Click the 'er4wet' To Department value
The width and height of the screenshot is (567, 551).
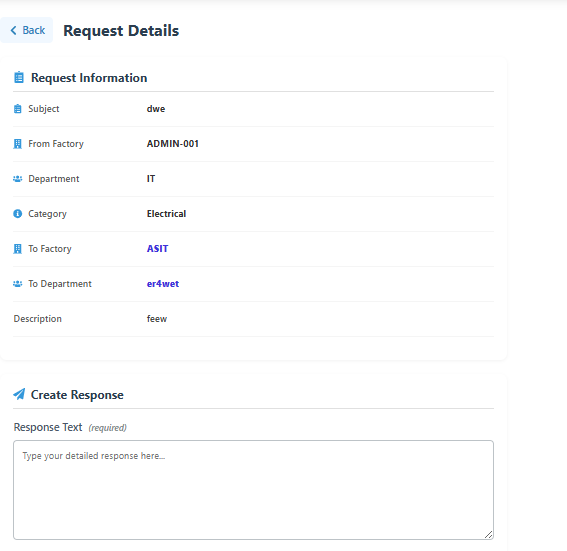click(x=163, y=284)
